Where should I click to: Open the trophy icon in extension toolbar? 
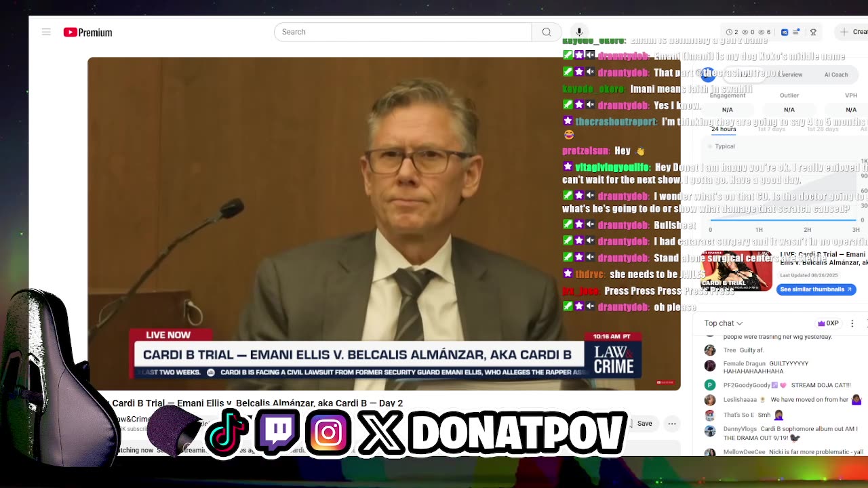point(813,32)
